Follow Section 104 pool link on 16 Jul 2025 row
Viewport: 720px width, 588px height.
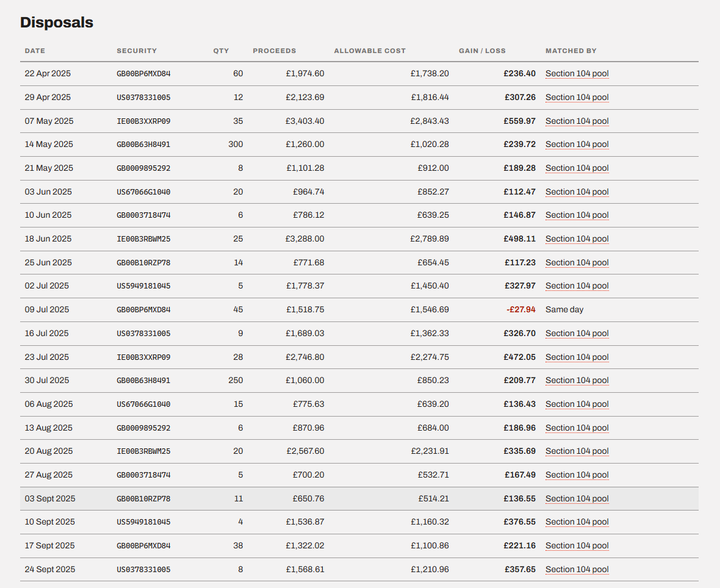tap(577, 333)
